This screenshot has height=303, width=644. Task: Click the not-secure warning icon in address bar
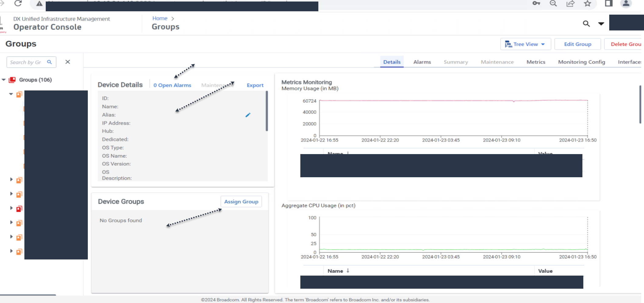[x=39, y=4]
